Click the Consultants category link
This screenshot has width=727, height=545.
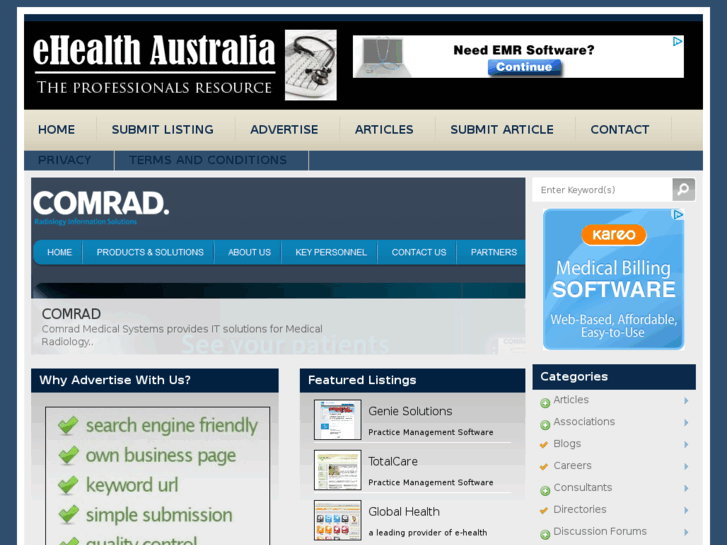(x=583, y=487)
